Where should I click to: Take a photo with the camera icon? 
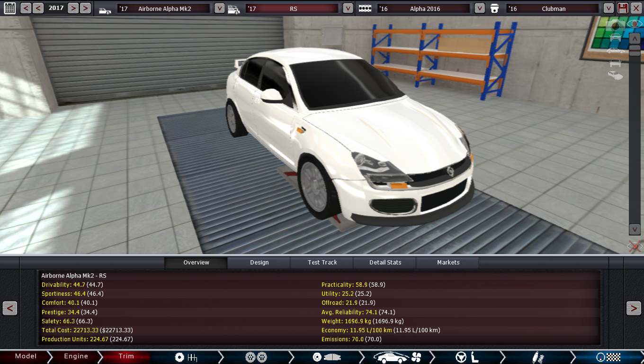[x=616, y=26]
